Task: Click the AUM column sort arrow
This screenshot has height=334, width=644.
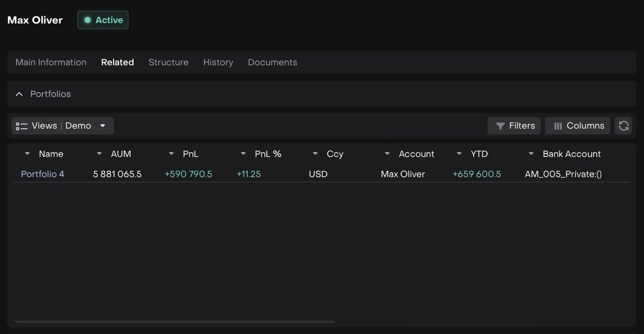Action: (x=99, y=154)
